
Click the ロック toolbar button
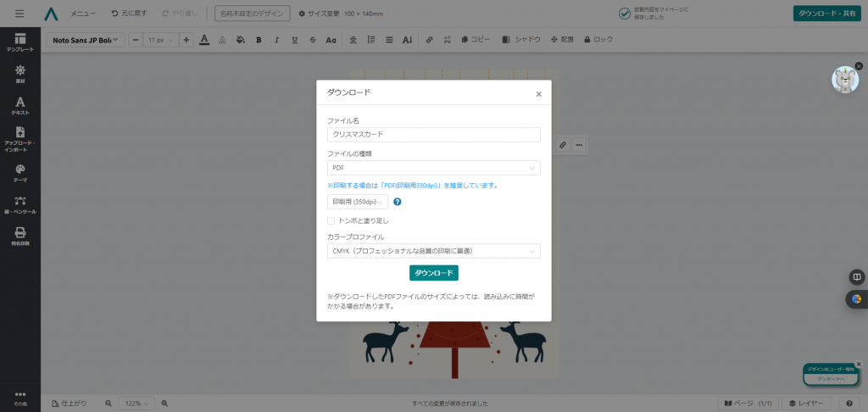coord(598,40)
